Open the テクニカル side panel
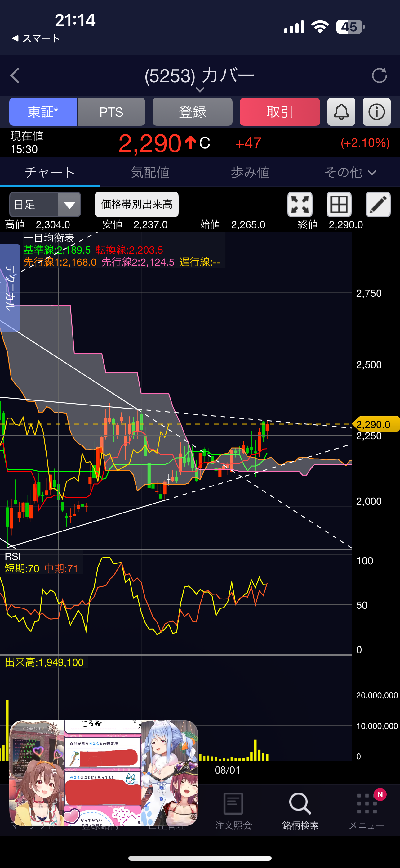 [10, 288]
